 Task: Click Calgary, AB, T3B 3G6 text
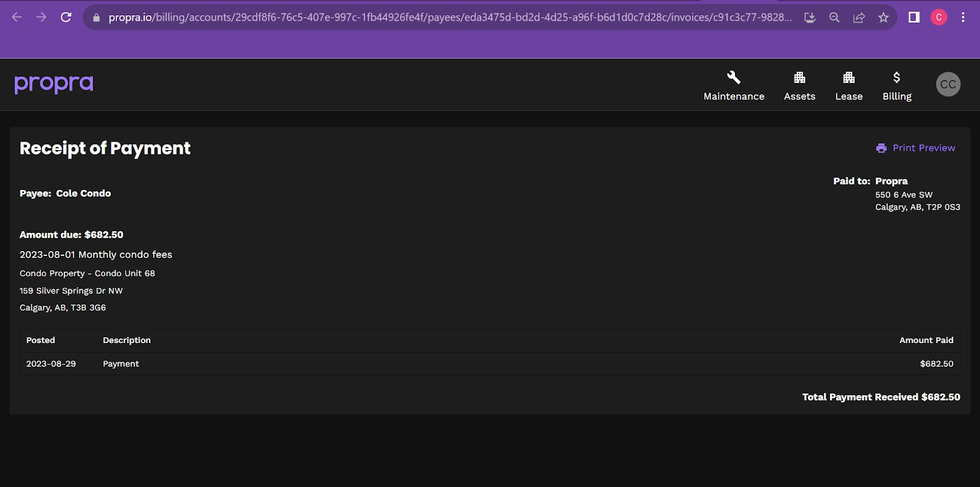click(62, 308)
